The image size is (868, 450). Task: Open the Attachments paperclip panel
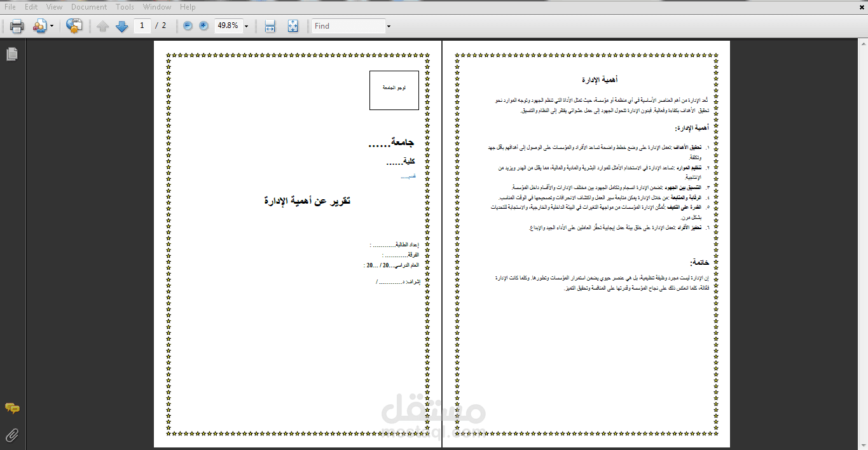[12, 435]
